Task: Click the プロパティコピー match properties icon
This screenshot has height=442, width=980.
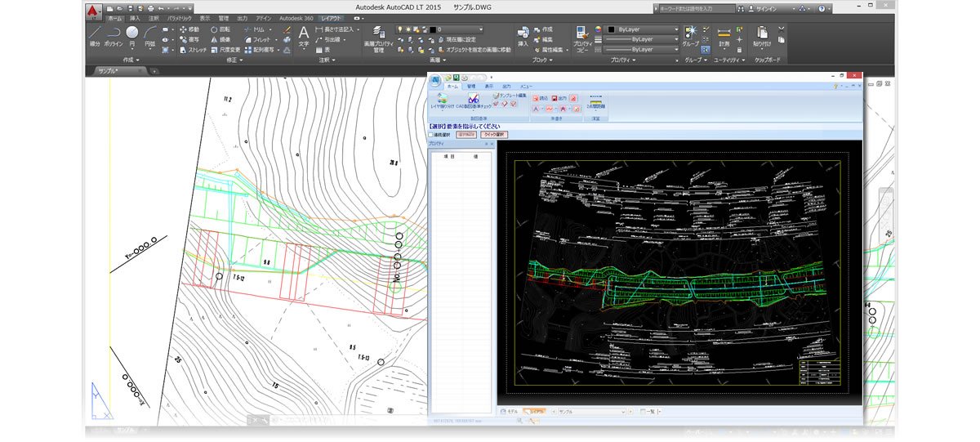Action: pyautogui.click(x=582, y=38)
